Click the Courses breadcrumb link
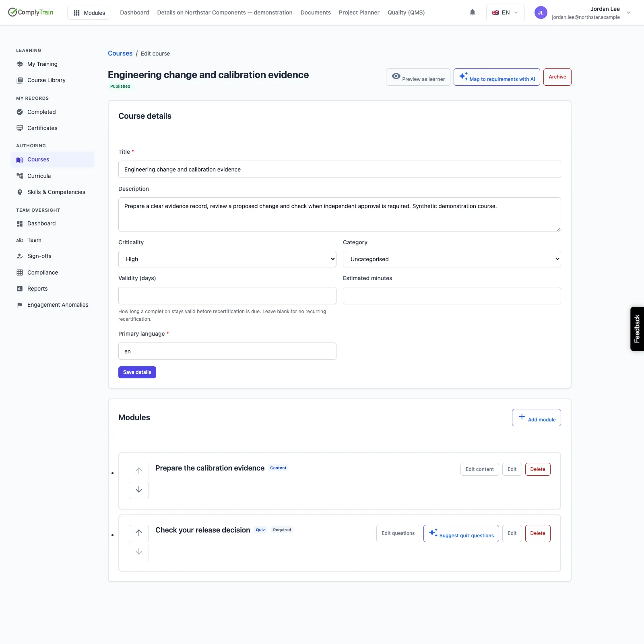644x644 pixels. coord(120,54)
